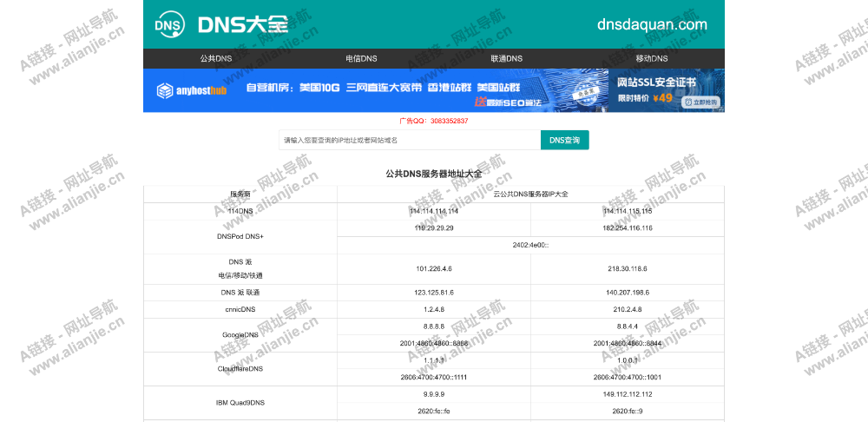Click the DNS大全 site title

tap(243, 24)
